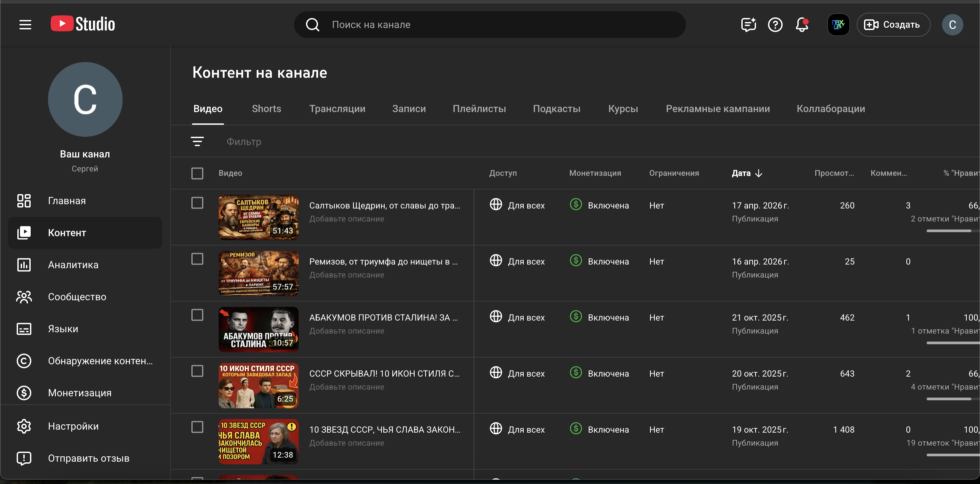Switch to the Плейлисты tab
This screenshot has width=980, height=484.
pyautogui.click(x=479, y=108)
